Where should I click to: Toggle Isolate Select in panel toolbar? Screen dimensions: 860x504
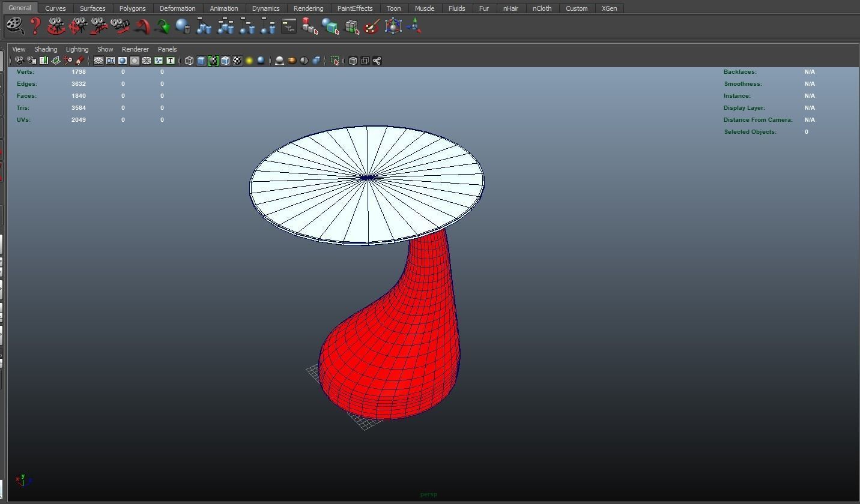[x=335, y=61]
